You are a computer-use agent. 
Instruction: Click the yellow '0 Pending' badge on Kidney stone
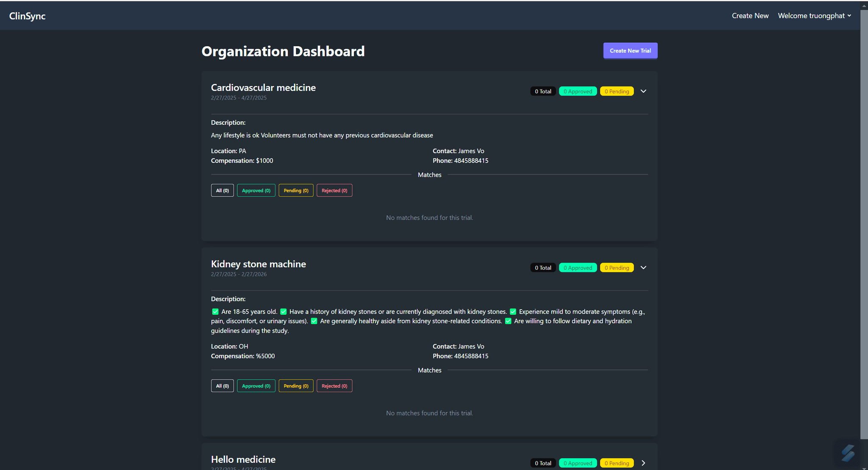(x=617, y=268)
